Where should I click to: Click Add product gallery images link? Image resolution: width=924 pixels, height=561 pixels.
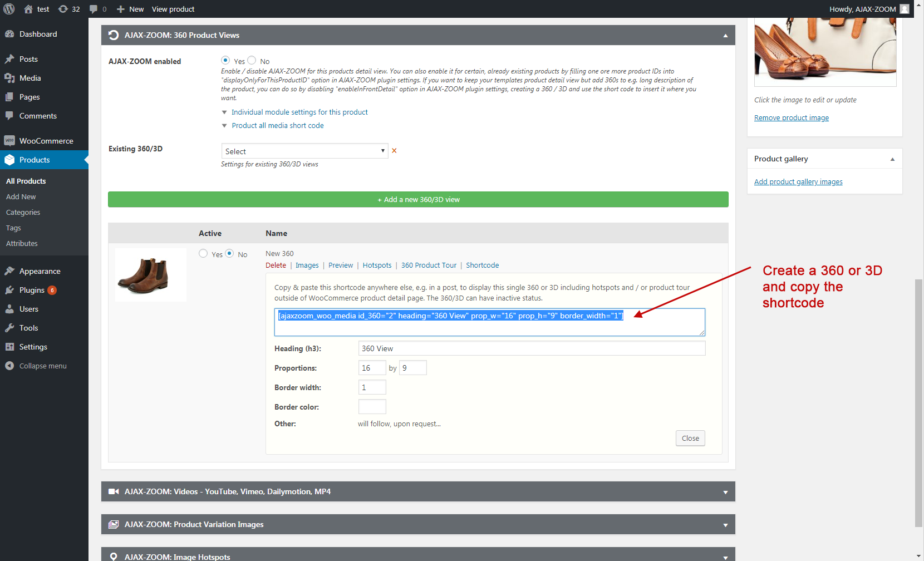(798, 181)
